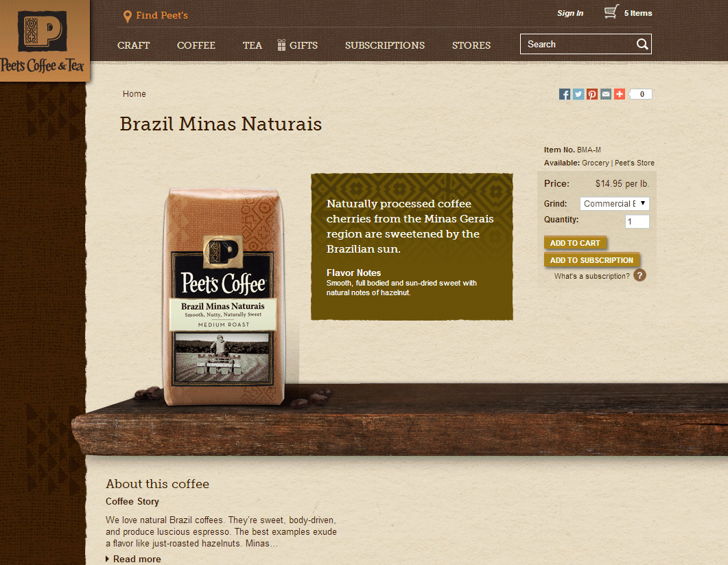Image resolution: width=728 pixels, height=565 pixels.
Task: Click the Peet's Coffee & Tea logo
Action: click(x=43, y=41)
